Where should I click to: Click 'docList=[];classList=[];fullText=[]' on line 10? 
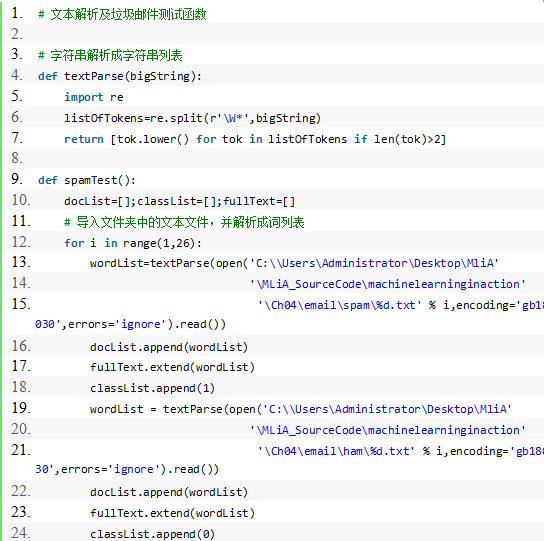(x=179, y=201)
